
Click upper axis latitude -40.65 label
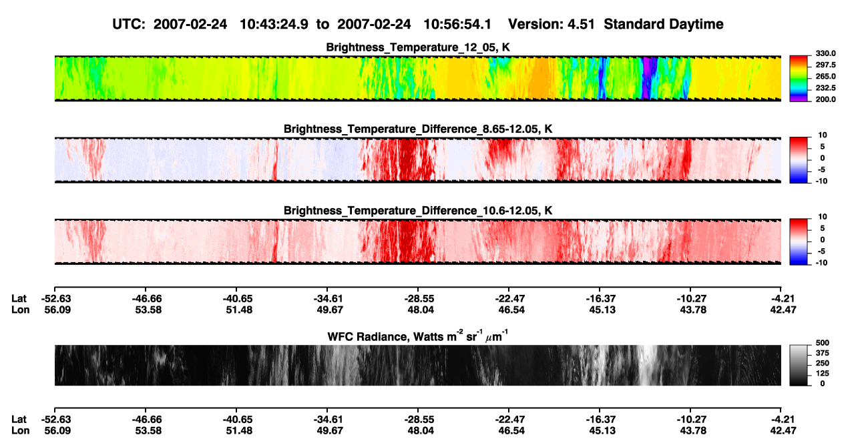tap(238, 298)
